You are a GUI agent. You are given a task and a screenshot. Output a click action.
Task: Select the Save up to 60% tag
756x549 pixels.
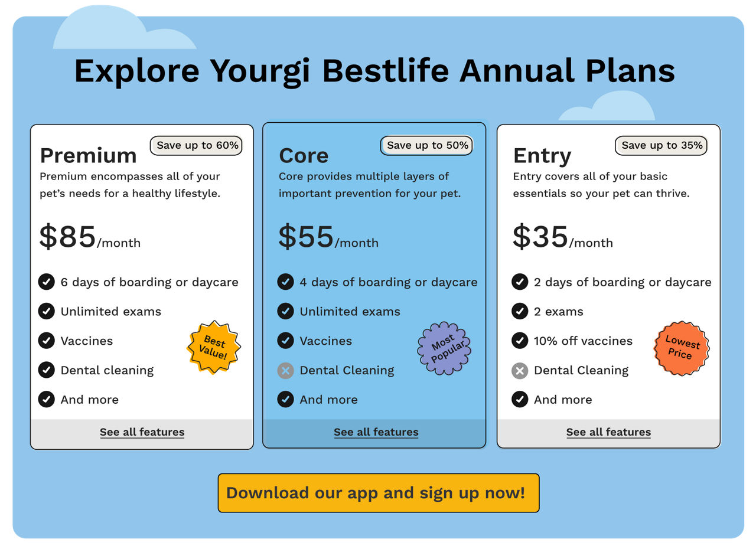pos(197,146)
